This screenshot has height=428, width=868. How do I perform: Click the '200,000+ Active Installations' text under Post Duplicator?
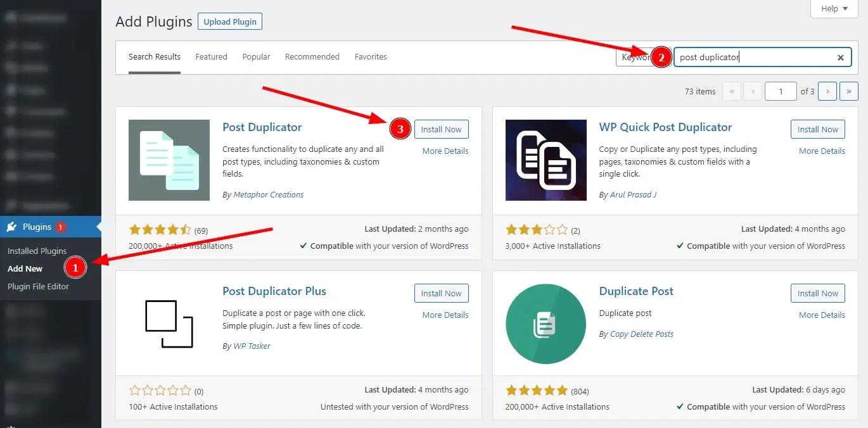pos(181,246)
